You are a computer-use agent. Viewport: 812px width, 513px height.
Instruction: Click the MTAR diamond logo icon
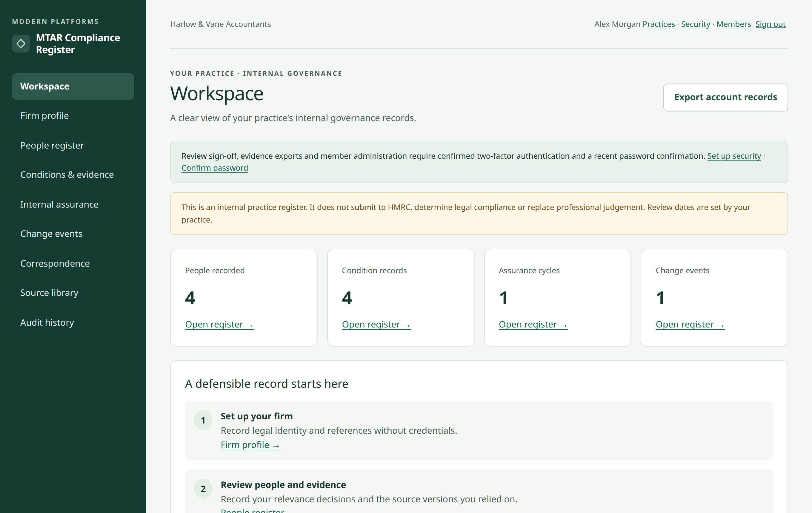pyautogui.click(x=21, y=44)
